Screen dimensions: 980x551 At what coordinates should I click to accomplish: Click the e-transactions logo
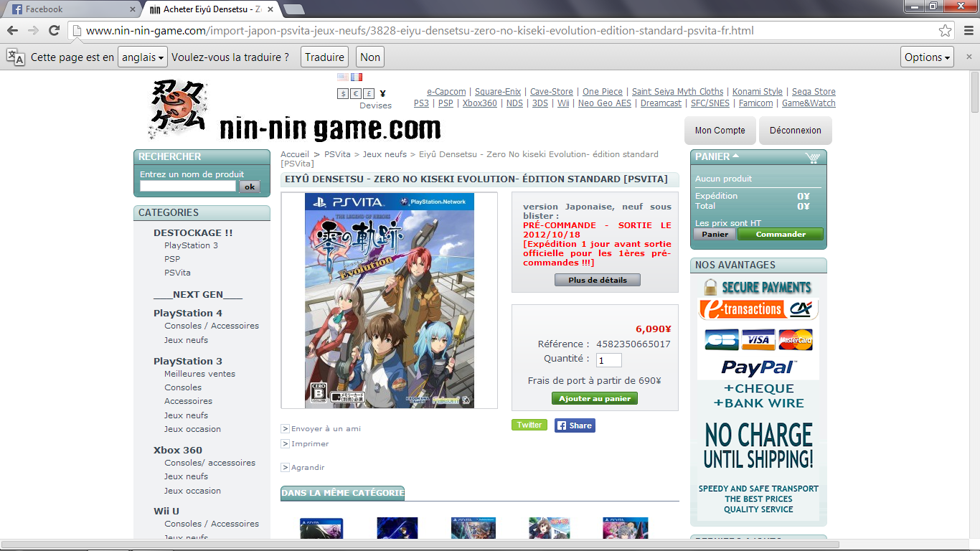point(758,309)
